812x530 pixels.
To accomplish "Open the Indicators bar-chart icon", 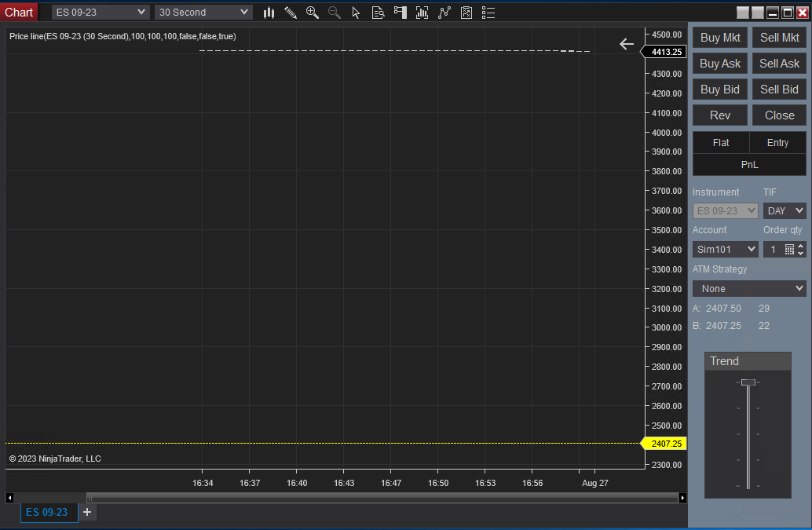I will [422, 13].
